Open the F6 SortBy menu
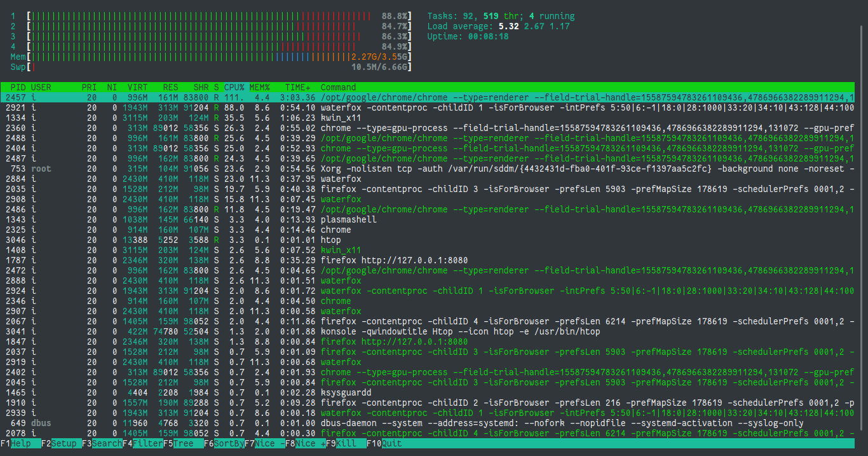868x456 pixels. click(224, 443)
